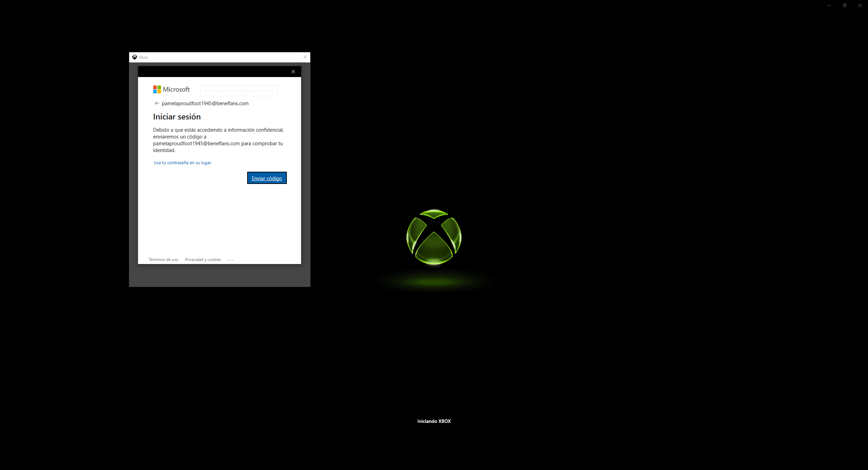Minimize the main Xbox app window
The image size is (868, 470).
click(829, 5)
